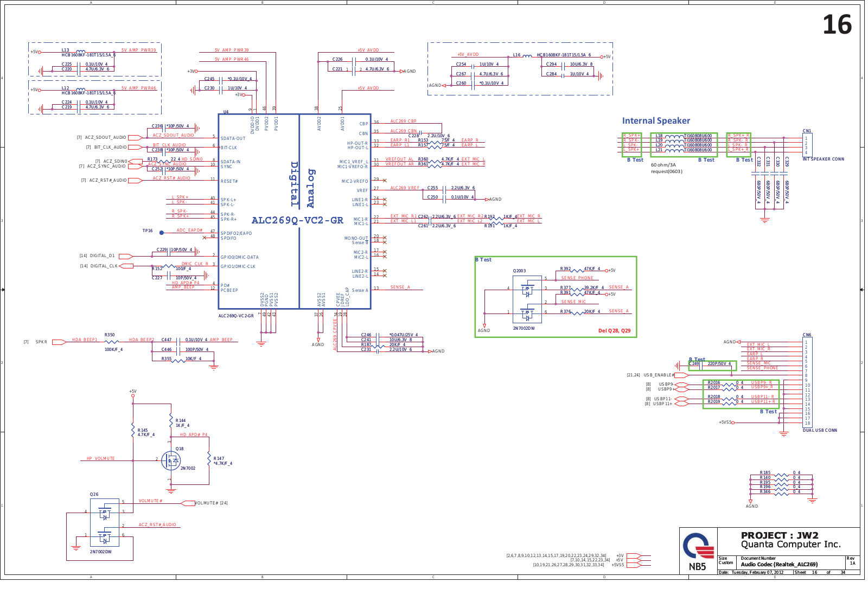Click the TP16 test point dot
Viewport: 868px width, 614px height.
[x=161, y=233]
